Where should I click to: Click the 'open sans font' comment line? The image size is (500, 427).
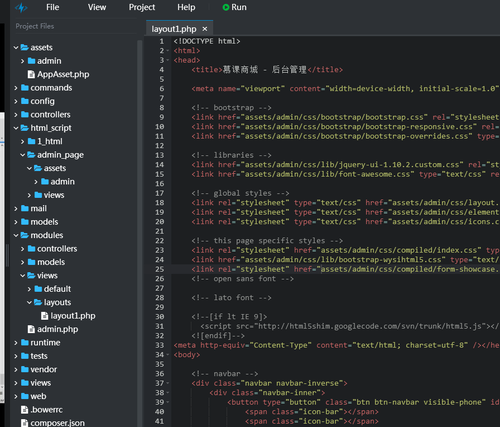[x=242, y=279]
